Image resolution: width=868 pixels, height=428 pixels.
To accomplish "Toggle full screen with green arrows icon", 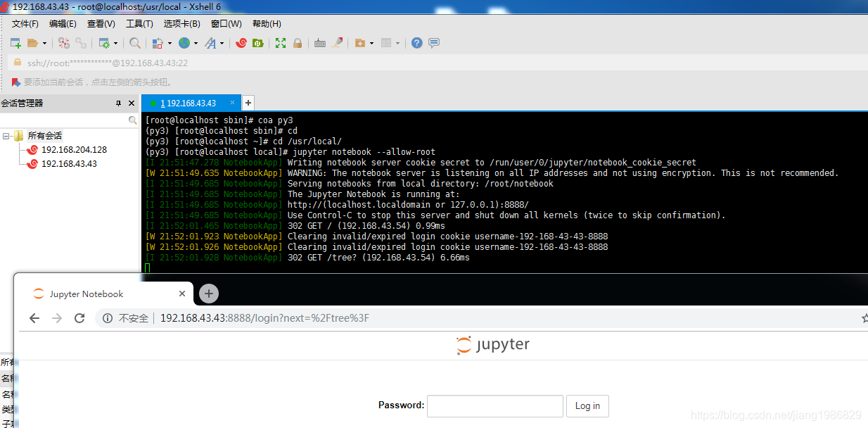I will tap(281, 43).
